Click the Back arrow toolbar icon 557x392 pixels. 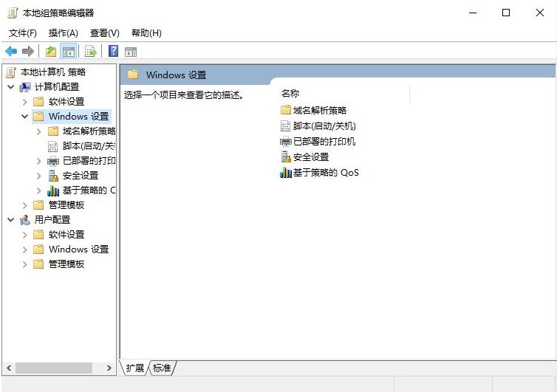pyautogui.click(x=11, y=51)
